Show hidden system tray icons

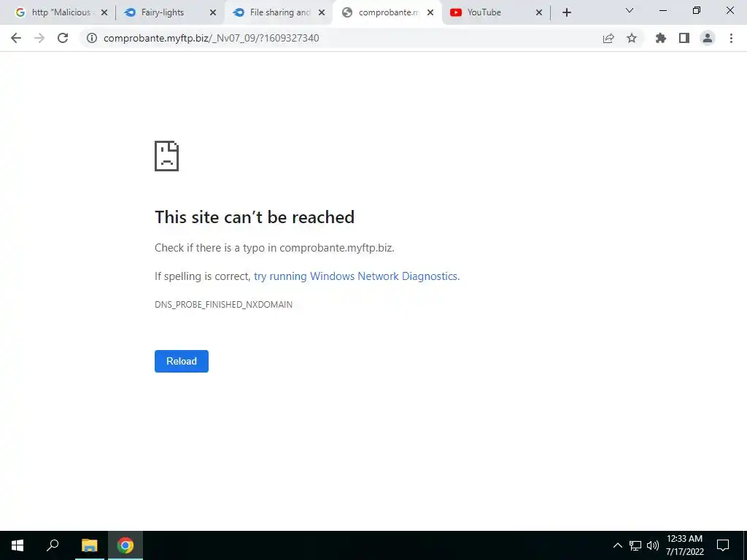pyautogui.click(x=617, y=545)
